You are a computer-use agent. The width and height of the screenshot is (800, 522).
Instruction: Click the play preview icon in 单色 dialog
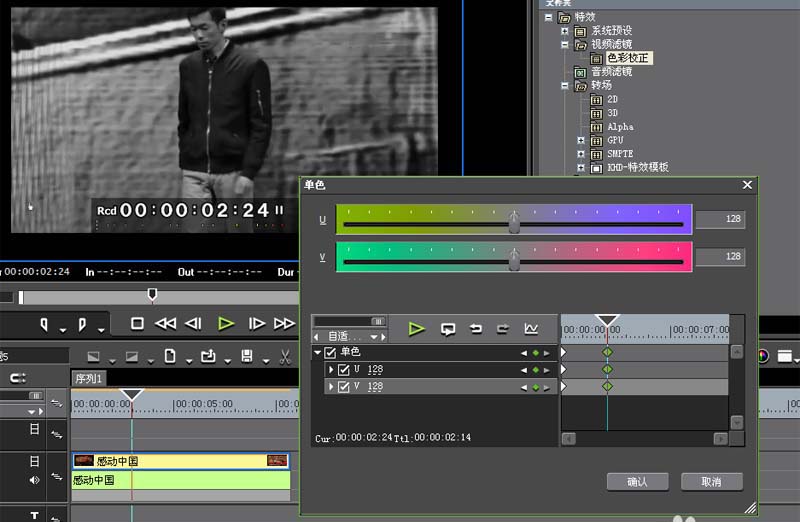coord(417,329)
